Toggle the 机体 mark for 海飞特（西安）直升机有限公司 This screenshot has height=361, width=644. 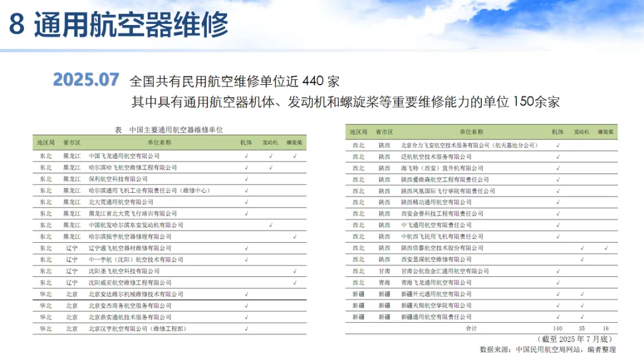(557, 168)
